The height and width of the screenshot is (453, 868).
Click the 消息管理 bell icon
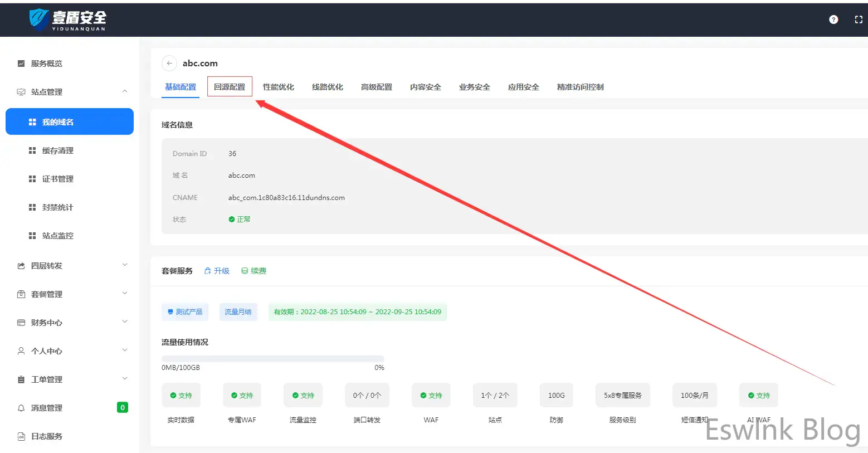21,408
